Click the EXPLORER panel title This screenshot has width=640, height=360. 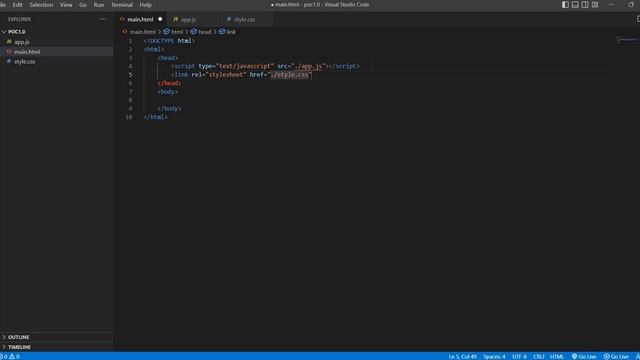click(19, 19)
